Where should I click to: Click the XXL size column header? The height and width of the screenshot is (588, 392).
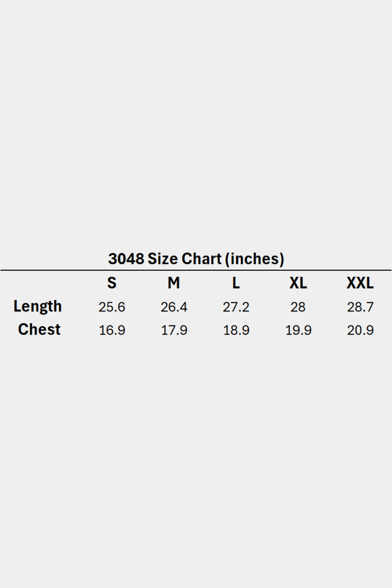(x=360, y=283)
